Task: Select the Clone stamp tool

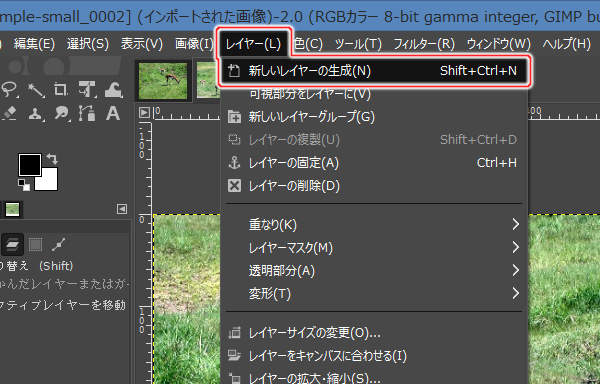Action: pyautogui.click(x=36, y=114)
